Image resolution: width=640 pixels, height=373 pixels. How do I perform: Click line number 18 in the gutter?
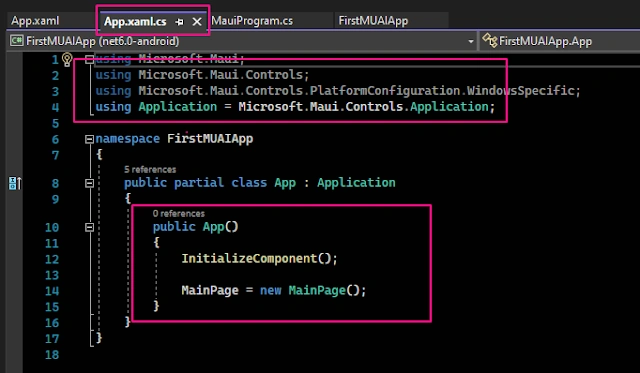coord(52,355)
